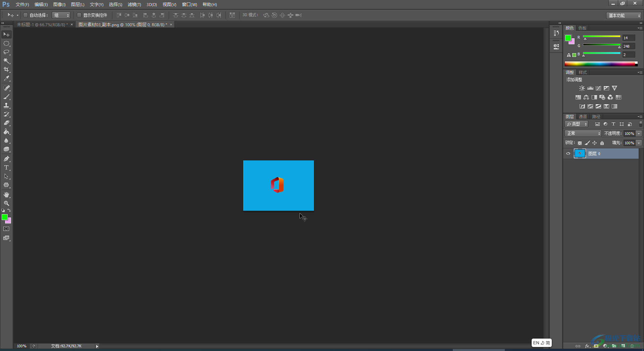Select the Paint Bucket tool

click(6, 132)
